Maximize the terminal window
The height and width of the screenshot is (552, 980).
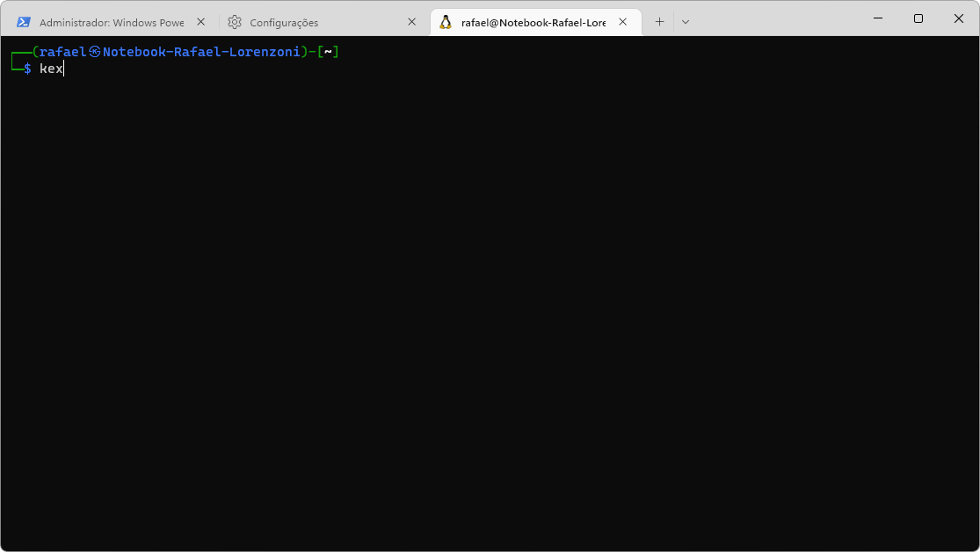coord(918,18)
